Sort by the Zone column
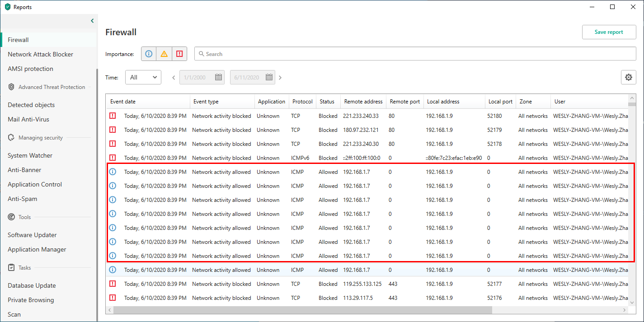The height and width of the screenshot is (322, 644). [x=533, y=102]
